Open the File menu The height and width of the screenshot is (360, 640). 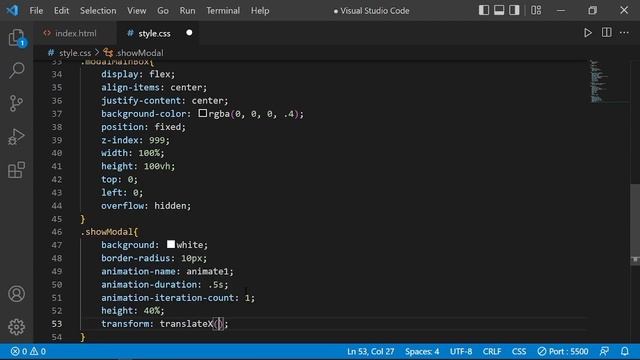[36, 11]
